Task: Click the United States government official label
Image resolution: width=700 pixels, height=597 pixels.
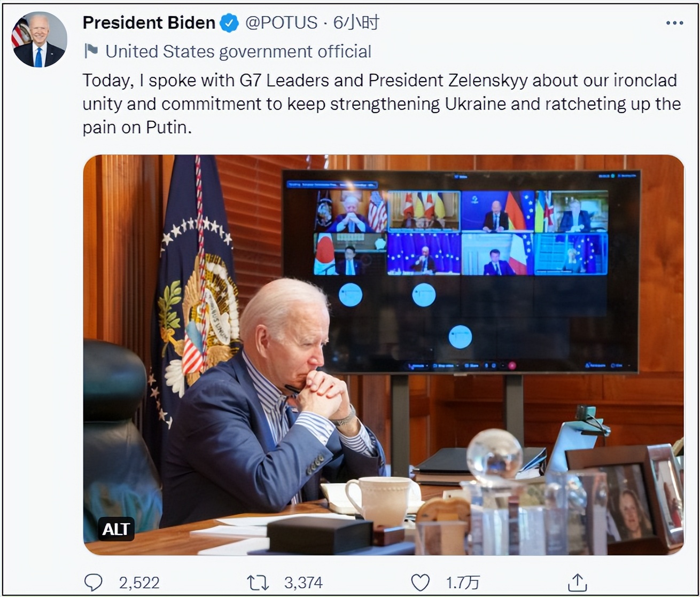Action: coord(238,51)
